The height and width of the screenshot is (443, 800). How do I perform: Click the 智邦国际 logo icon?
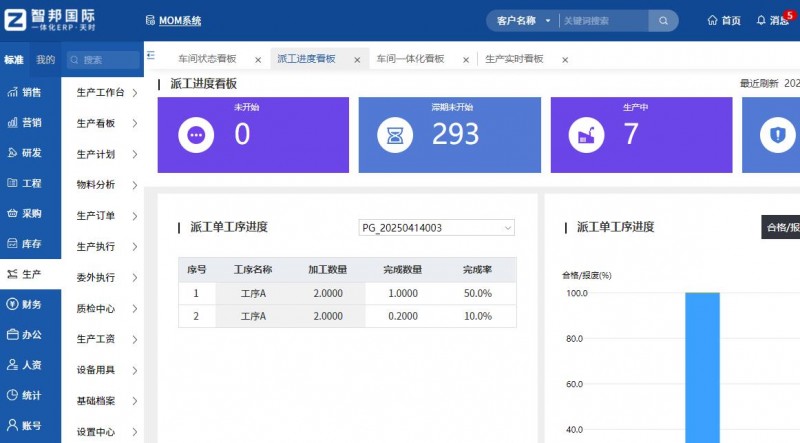click(x=15, y=20)
